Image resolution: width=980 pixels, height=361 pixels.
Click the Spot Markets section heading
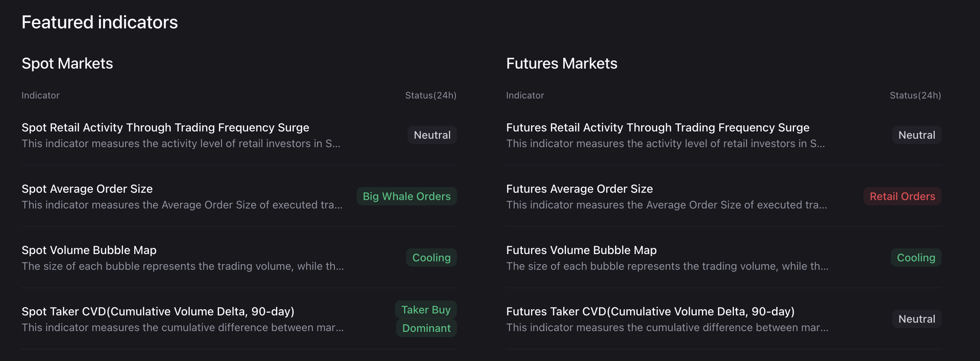(67, 63)
